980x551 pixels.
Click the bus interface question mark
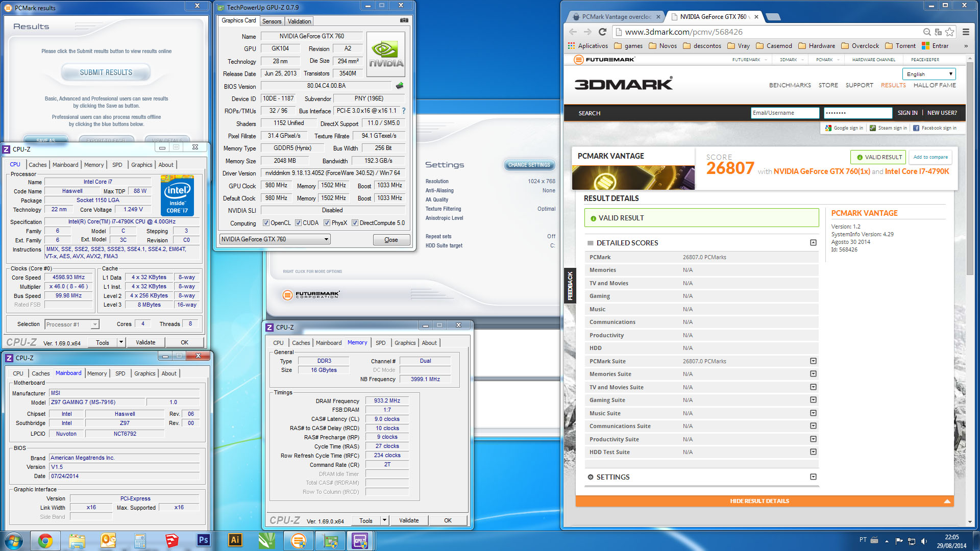tap(404, 111)
